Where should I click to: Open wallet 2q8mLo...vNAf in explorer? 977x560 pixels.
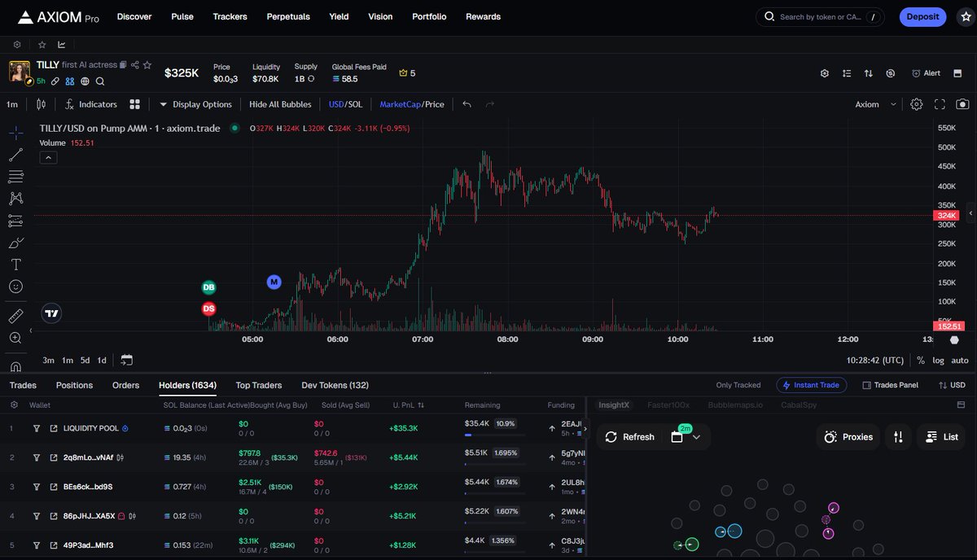point(54,457)
